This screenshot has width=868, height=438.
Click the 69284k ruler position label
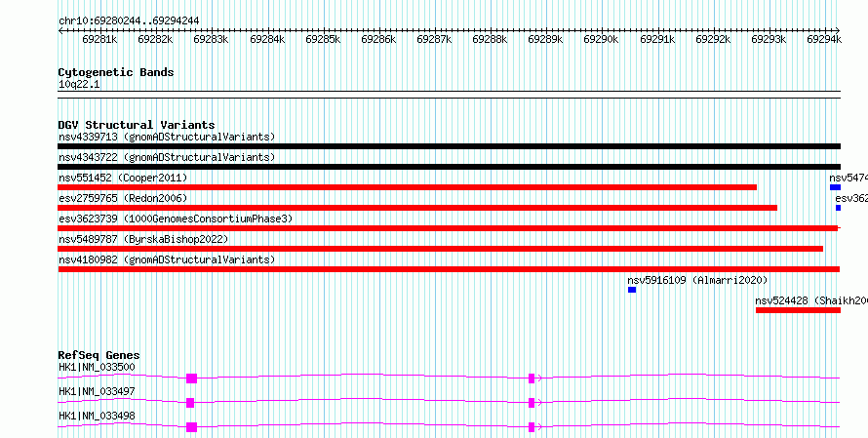(x=267, y=39)
